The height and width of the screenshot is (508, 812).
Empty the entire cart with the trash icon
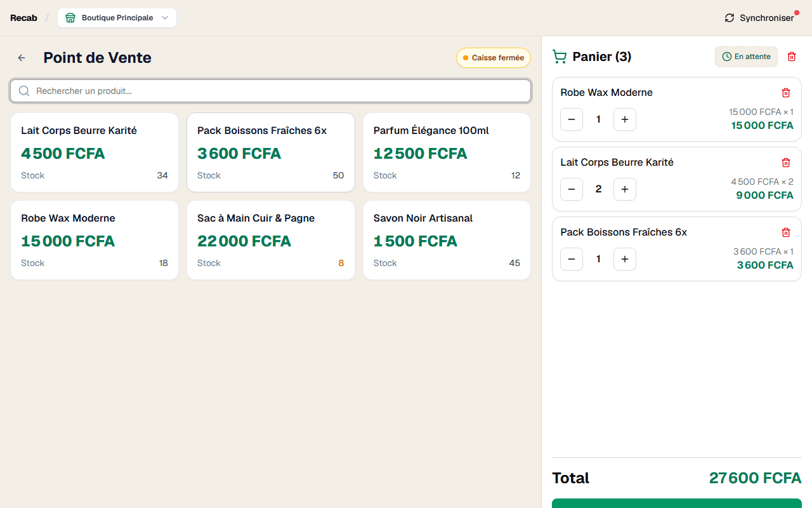[x=792, y=57]
